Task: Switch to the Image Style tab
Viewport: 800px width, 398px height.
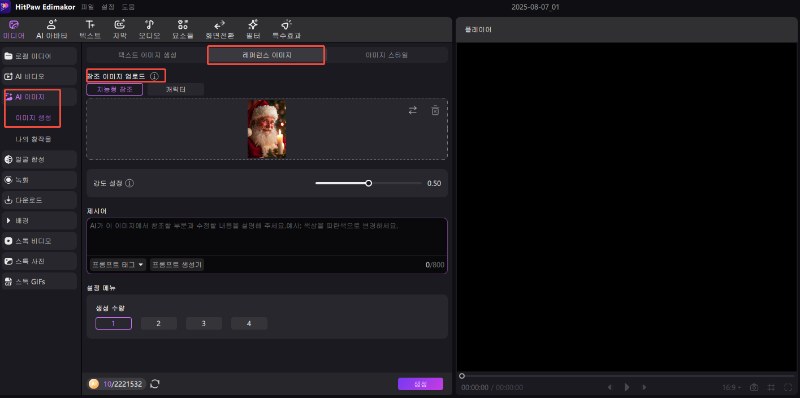Action: [x=386, y=55]
